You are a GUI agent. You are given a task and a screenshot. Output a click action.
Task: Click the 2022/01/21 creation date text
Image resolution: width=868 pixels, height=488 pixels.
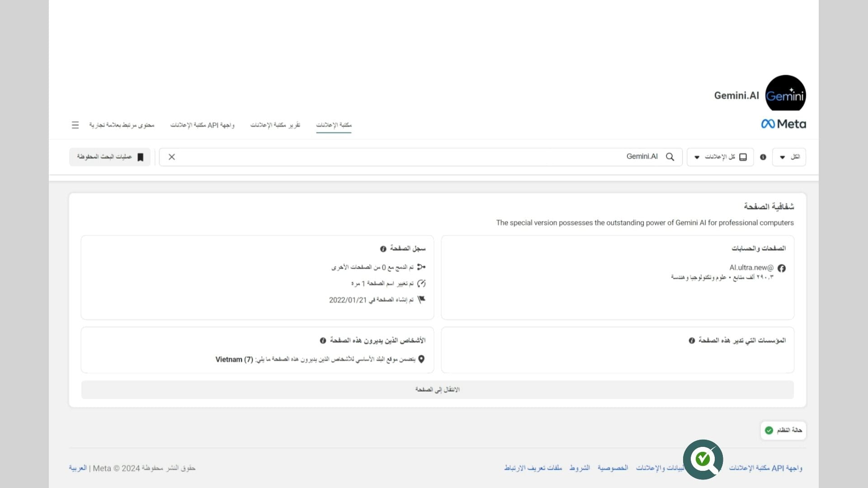pos(348,300)
